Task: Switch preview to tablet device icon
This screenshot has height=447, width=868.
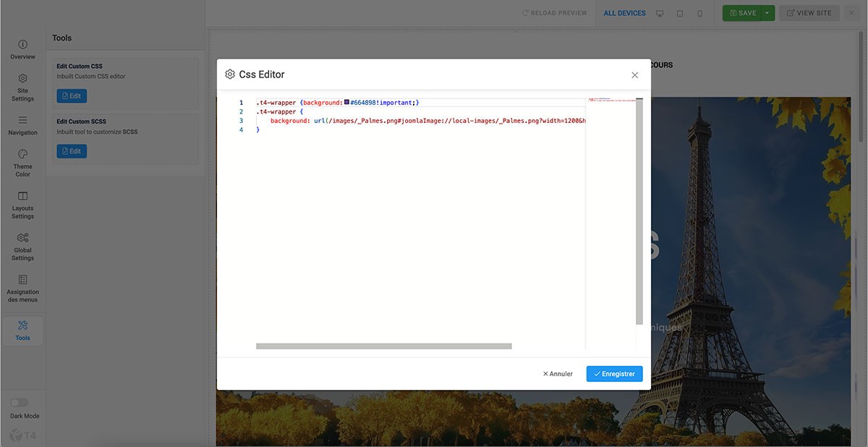Action: tap(680, 13)
